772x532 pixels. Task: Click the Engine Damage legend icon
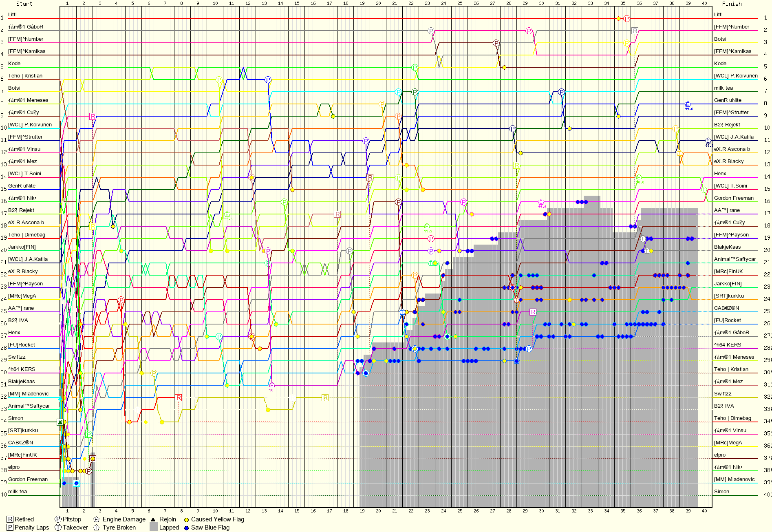[x=97, y=519]
